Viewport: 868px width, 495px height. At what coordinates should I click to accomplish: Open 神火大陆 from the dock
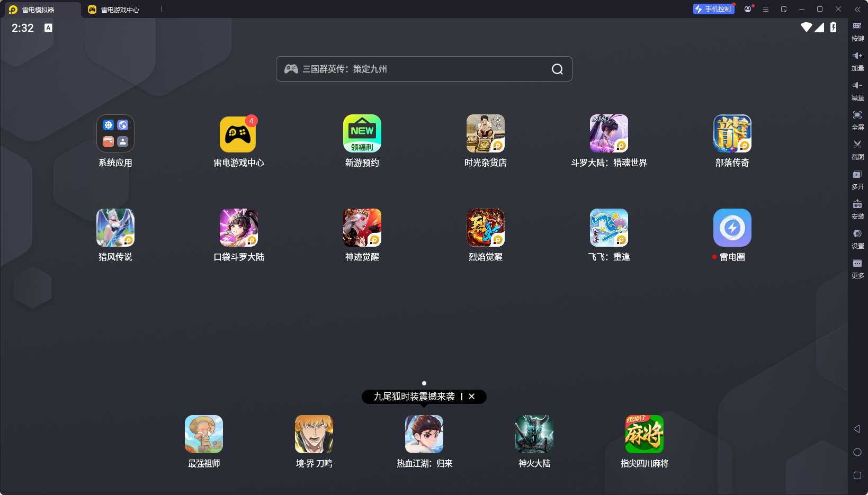pyautogui.click(x=534, y=434)
